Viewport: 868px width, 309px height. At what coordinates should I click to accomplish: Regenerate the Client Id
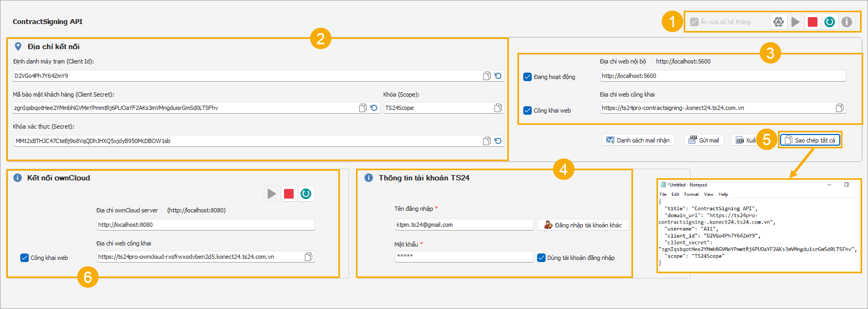[498, 76]
